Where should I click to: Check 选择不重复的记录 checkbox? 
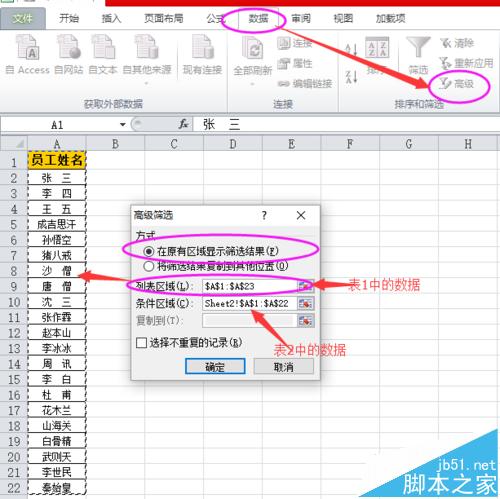tap(141, 343)
